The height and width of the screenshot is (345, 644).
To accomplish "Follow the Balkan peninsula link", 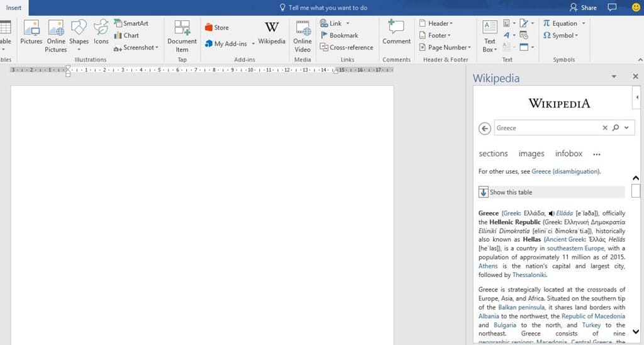I will [x=521, y=307].
